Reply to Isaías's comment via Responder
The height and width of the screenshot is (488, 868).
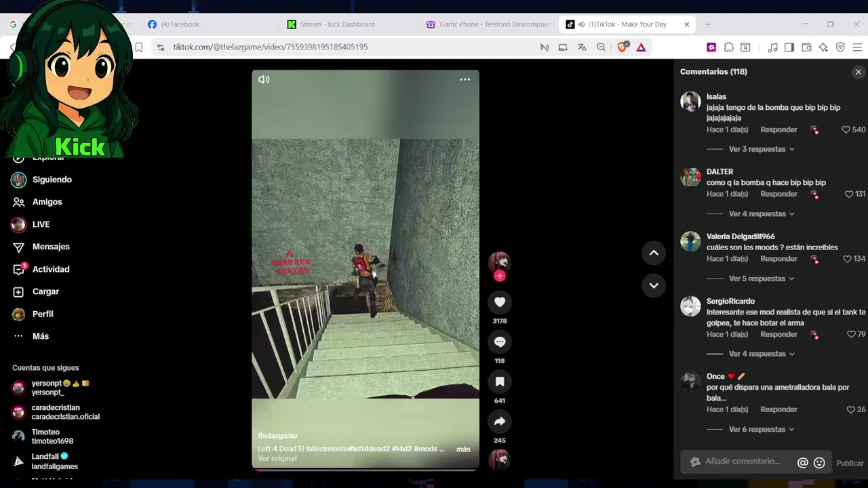778,129
